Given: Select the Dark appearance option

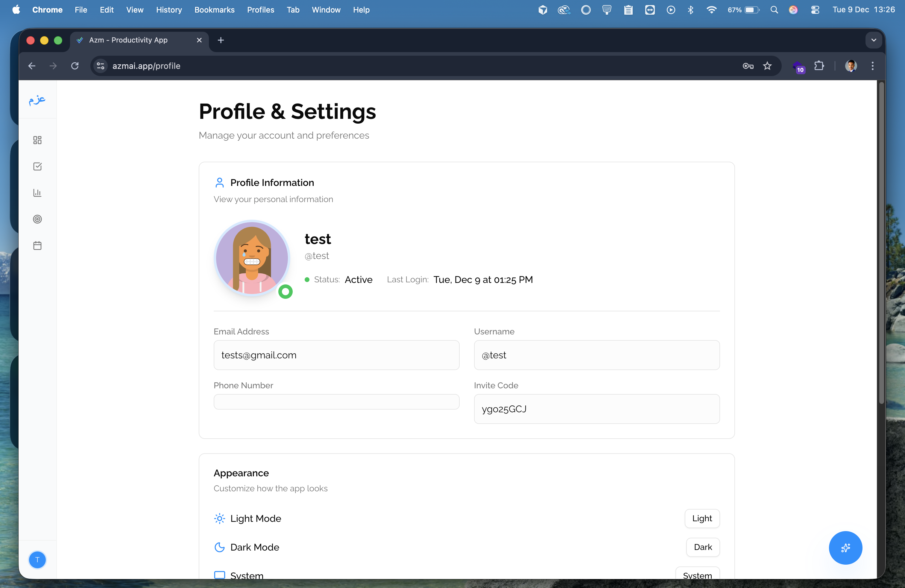Looking at the screenshot, I should 702,547.
